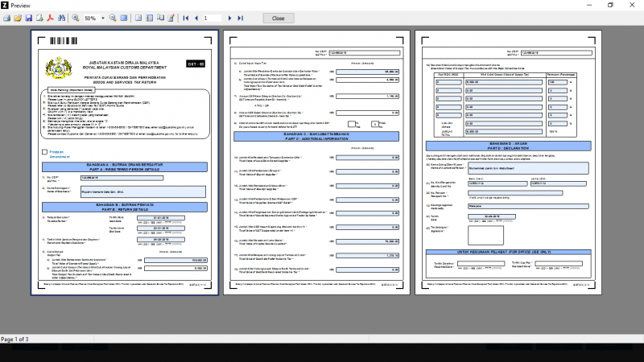644x362 pixels.
Task: Open Find with the binoculars icon
Action: pos(60,18)
